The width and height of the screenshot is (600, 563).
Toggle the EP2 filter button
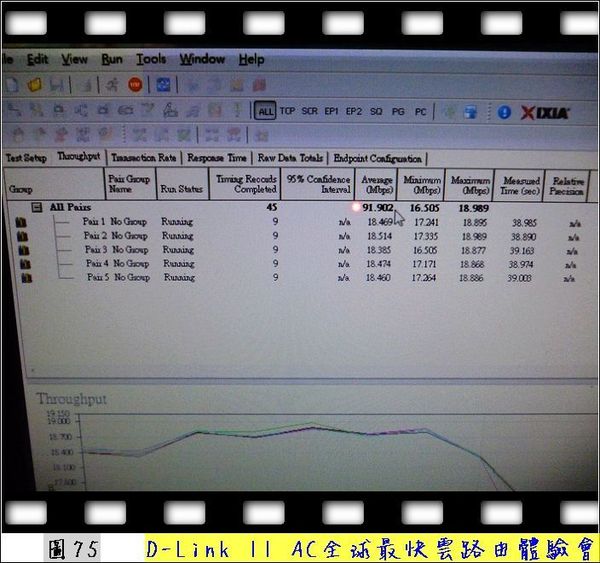(x=354, y=111)
